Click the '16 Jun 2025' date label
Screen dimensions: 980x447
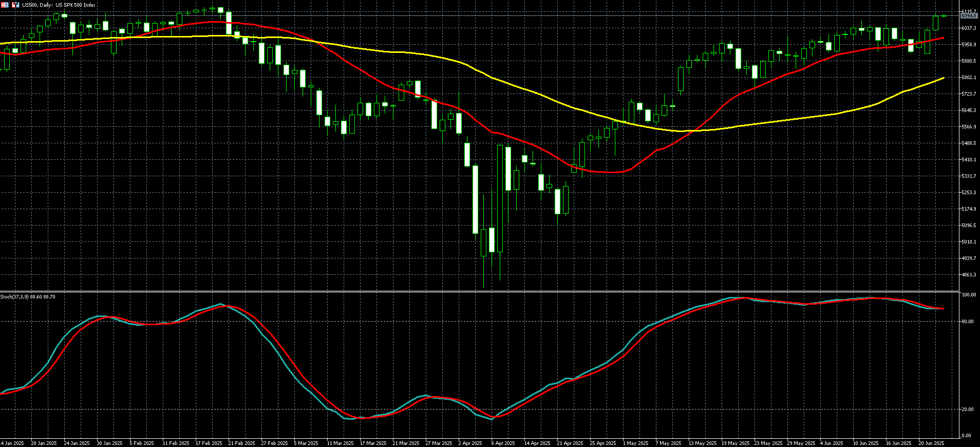coord(899,443)
